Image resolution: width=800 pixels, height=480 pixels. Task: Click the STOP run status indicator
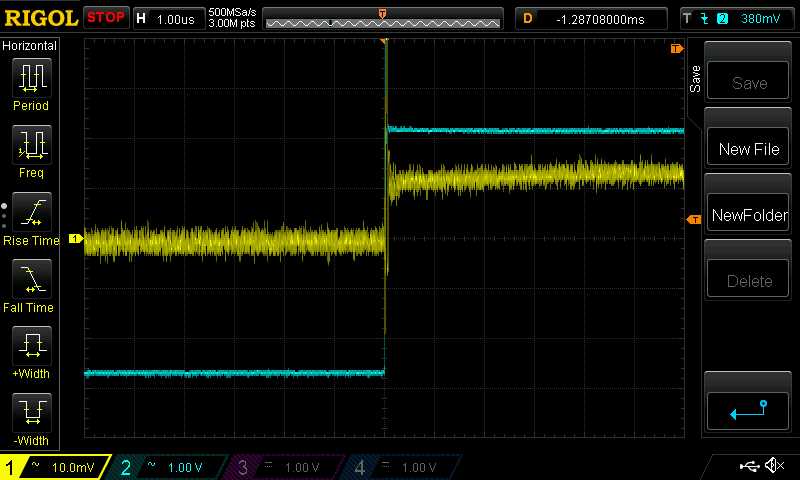point(106,18)
